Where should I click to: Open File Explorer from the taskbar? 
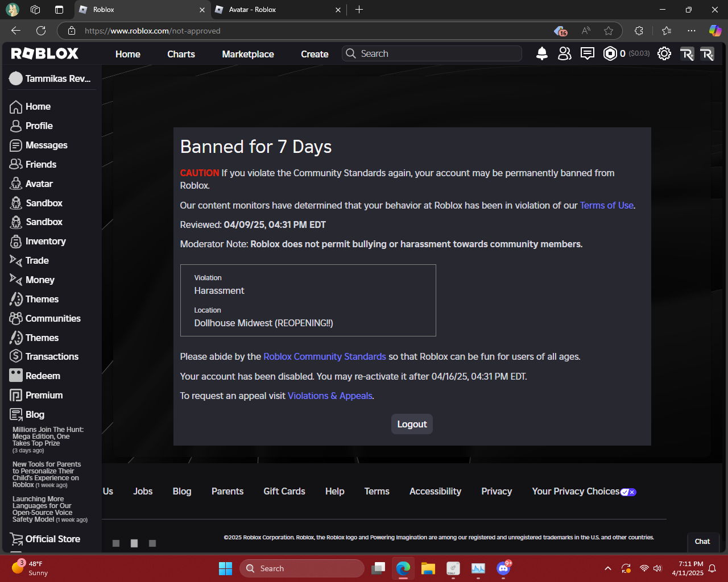pyautogui.click(x=428, y=568)
